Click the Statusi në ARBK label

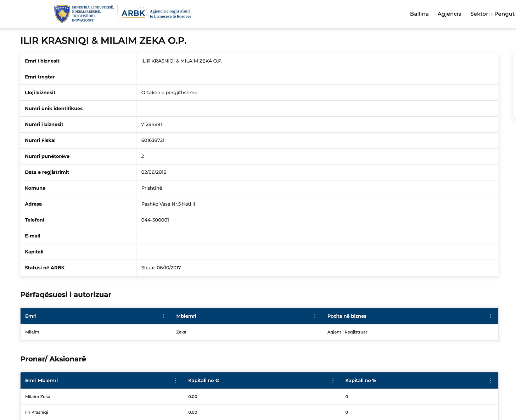45,268
